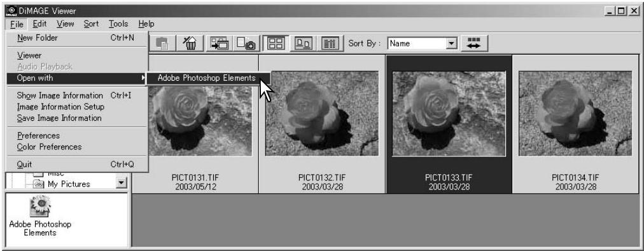Select Save Image Information menu item
Viewport: 644px width, 251px height.
[x=77, y=118]
